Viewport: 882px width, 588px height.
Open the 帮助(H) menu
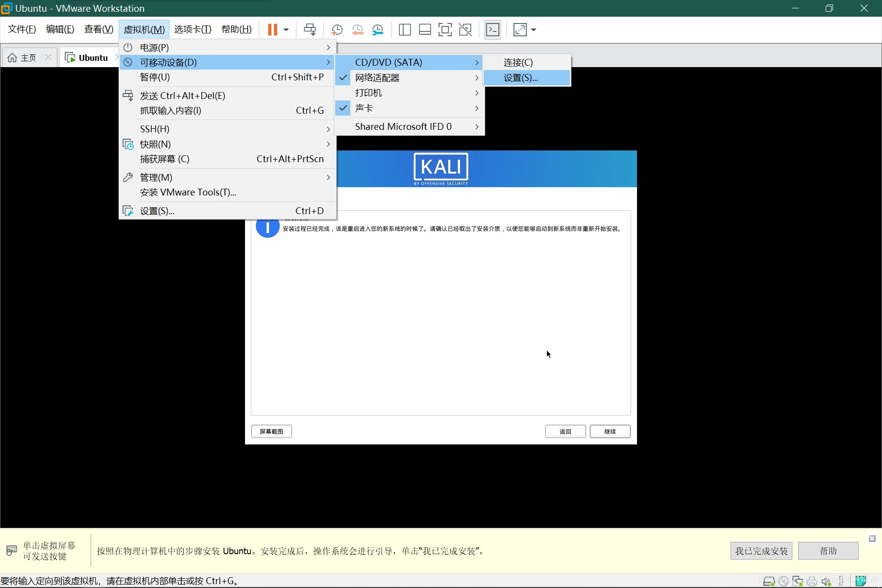(x=237, y=29)
